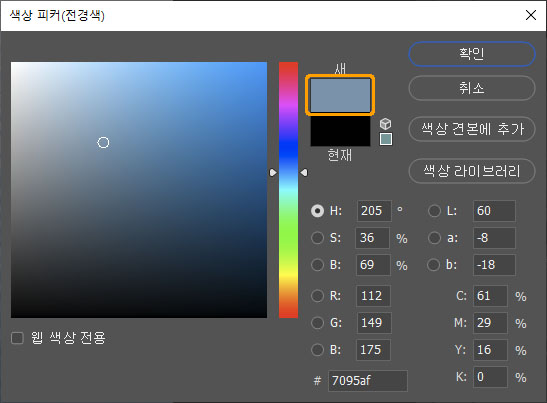
Task: Select the G green radio button
Action: [317, 323]
